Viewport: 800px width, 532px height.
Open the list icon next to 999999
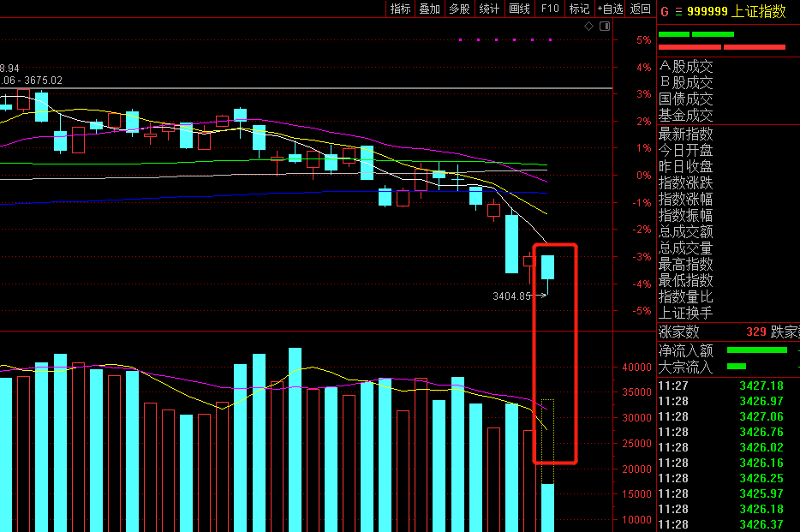tap(678, 12)
